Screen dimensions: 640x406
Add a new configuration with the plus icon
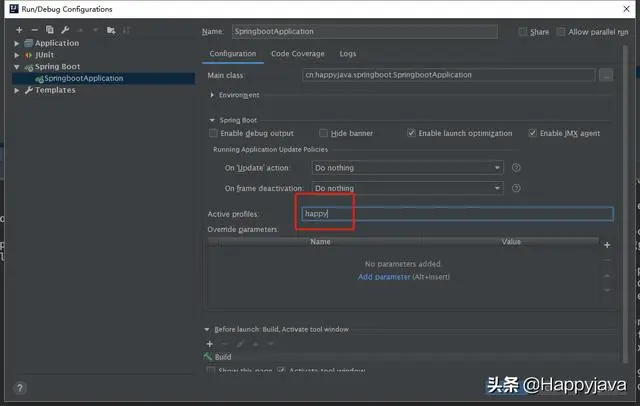19,30
